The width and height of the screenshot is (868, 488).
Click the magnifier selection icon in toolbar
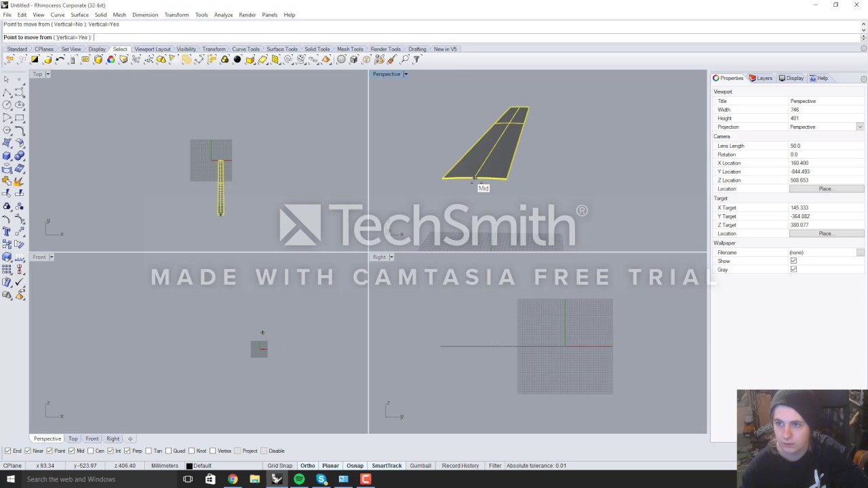[x=404, y=60]
